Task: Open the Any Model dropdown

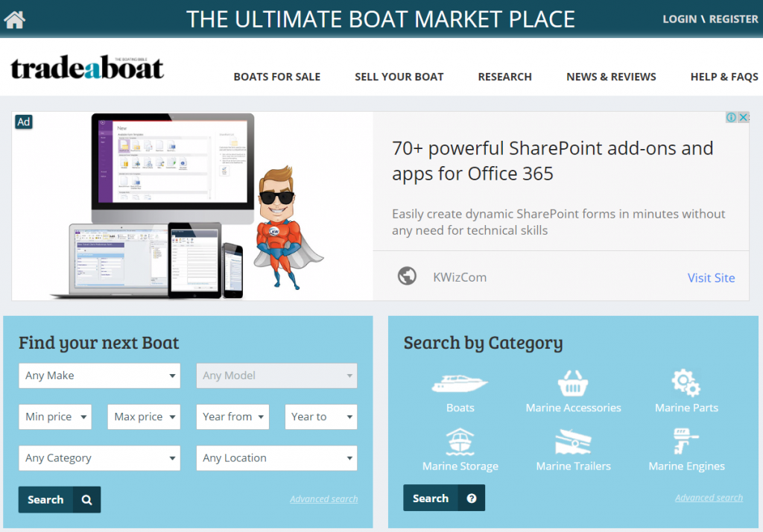Action: pyautogui.click(x=276, y=376)
